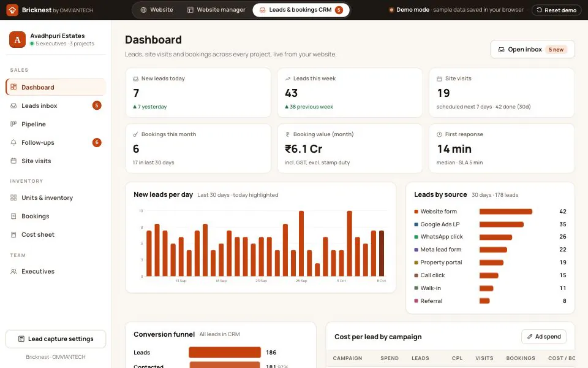Click the 38 previous week text
588x368 pixels.
pos(311,107)
